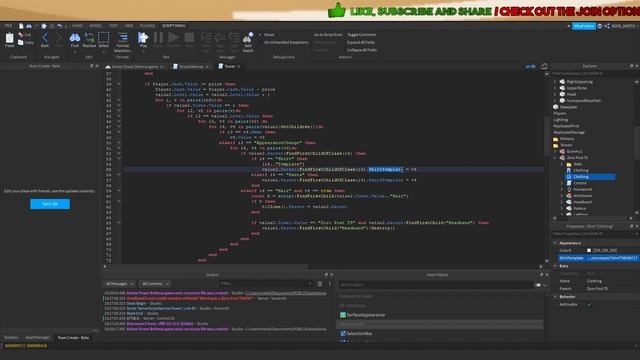The image size is (640, 360).
Task: Open the FILE menu
Action: (8, 26)
